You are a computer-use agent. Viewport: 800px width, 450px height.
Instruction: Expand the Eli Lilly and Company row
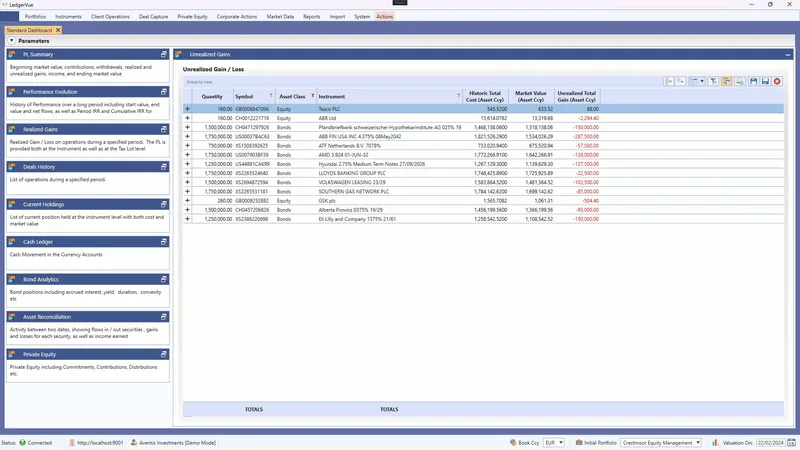[187, 219]
